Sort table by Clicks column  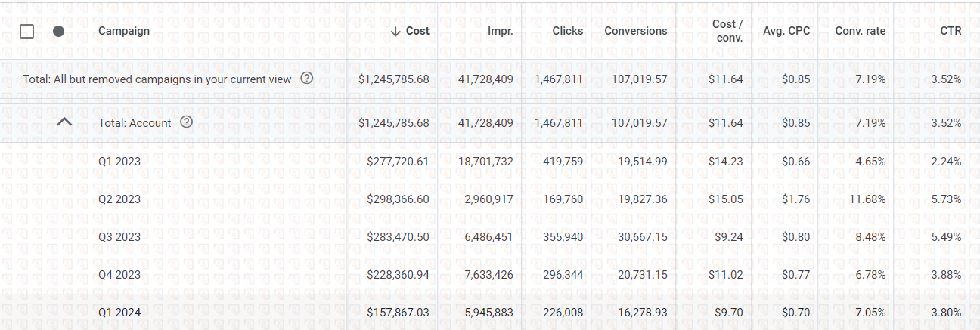(x=567, y=31)
